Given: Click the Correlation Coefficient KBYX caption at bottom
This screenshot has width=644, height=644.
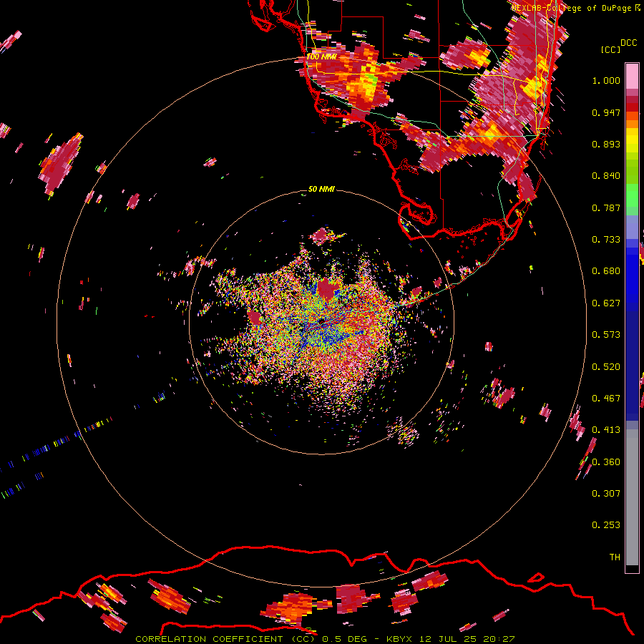Looking at the screenshot, I should (x=325, y=639).
